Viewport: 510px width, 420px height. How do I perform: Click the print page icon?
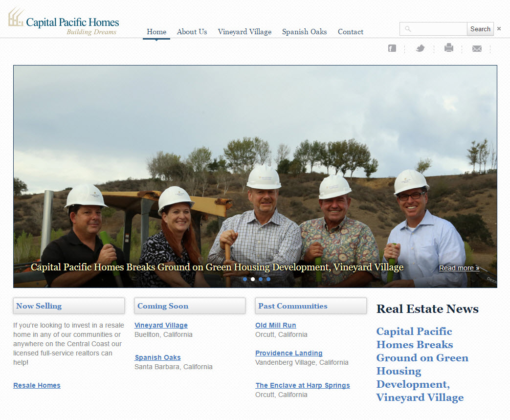[449, 48]
